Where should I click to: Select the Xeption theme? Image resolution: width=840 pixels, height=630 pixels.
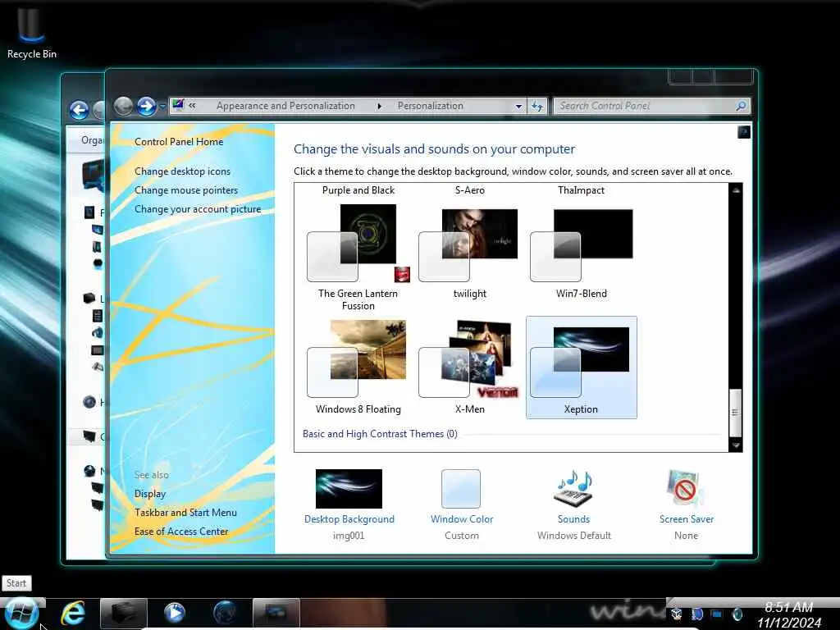[x=582, y=367]
